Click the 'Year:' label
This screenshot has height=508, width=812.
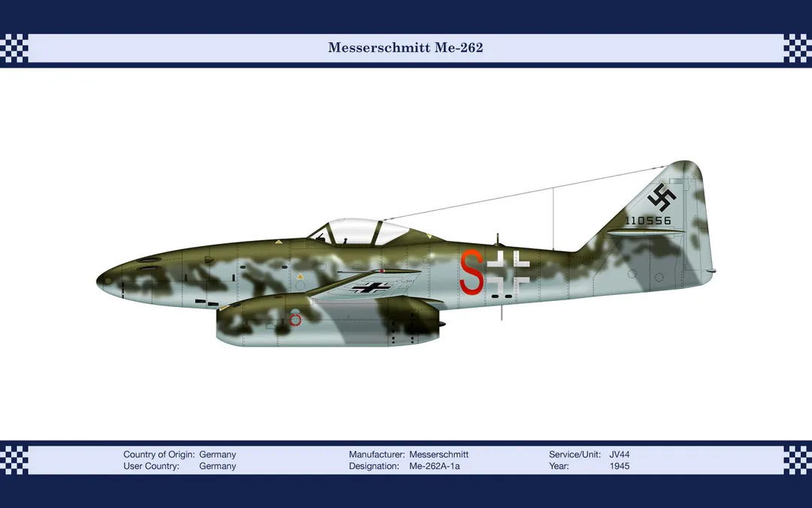559,466
